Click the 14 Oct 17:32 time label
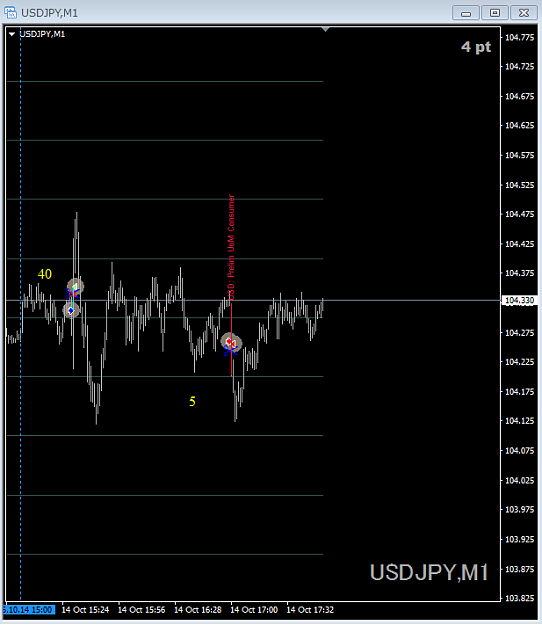Viewport: 542px width, 625px height. 310,610
